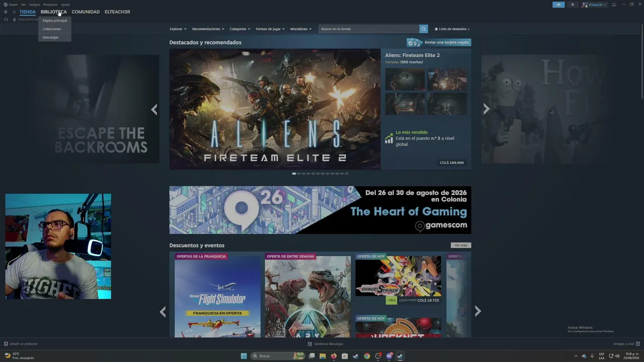Show previous featured game with left arrow
The height and width of the screenshot is (362, 644).
coord(154,109)
